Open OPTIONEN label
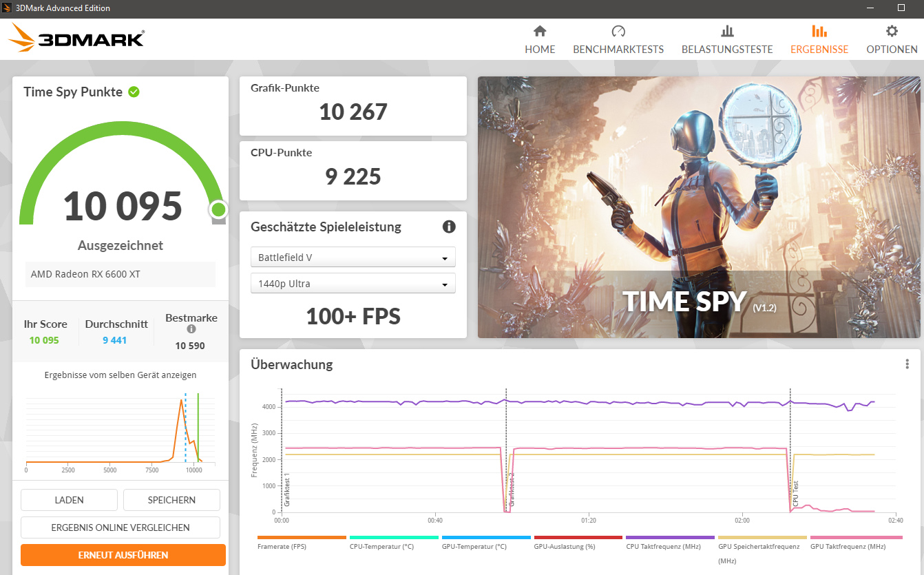 click(x=892, y=50)
